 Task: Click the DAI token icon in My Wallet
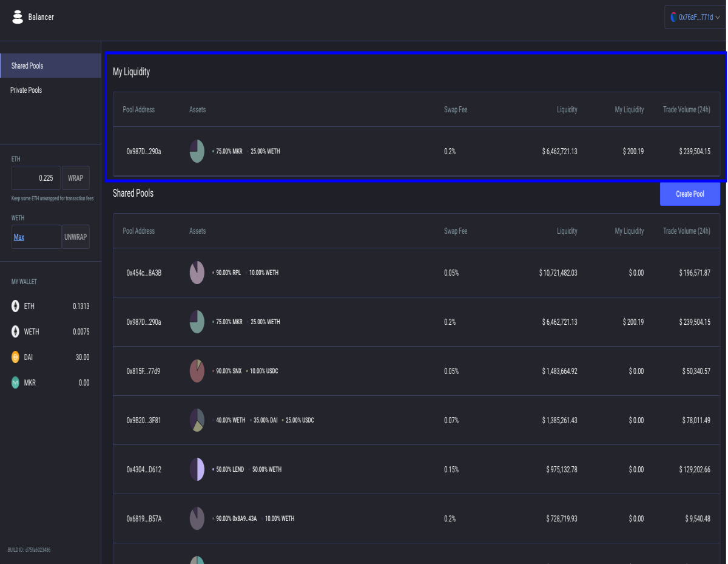[16, 358]
